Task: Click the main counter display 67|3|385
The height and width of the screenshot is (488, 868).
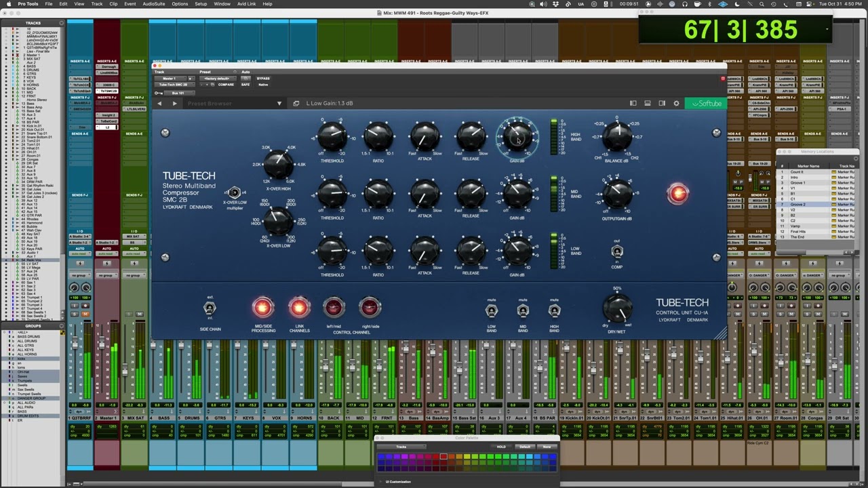Action: (741, 30)
